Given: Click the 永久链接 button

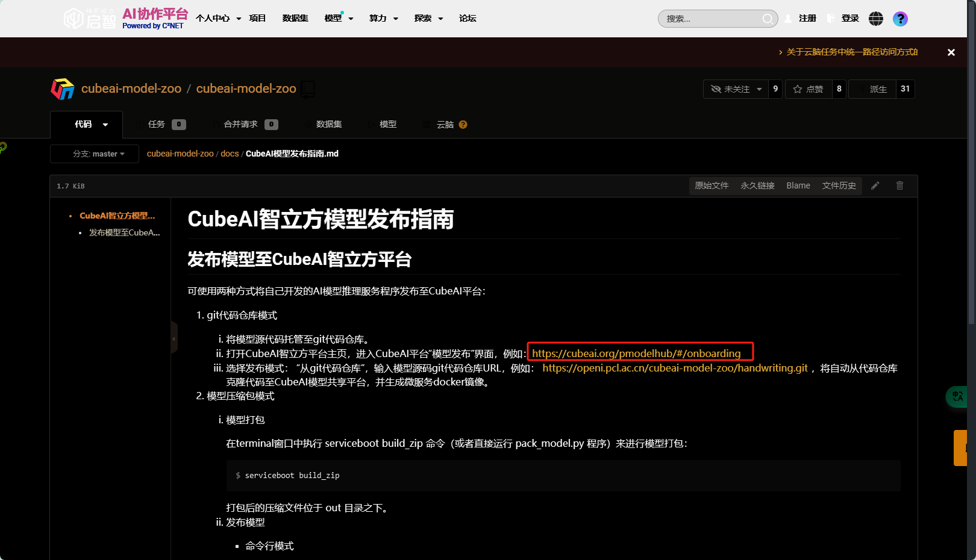Looking at the screenshot, I should tap(757, 185).
